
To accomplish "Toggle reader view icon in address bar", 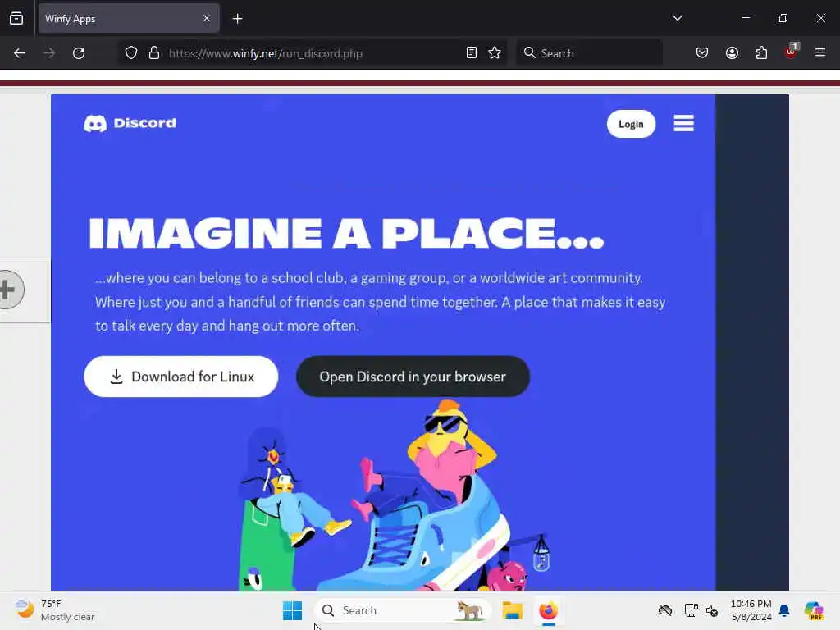I will coord(472,53).
